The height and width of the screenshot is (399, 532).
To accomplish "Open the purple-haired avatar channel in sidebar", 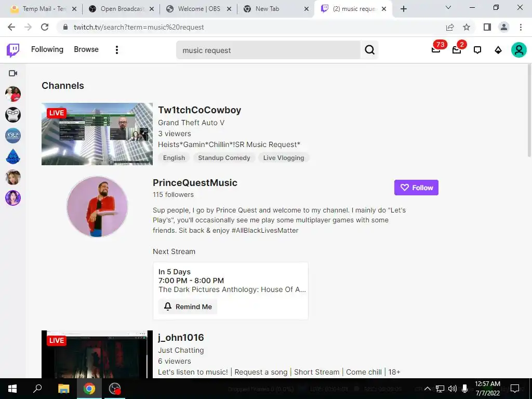I will 13,198.
